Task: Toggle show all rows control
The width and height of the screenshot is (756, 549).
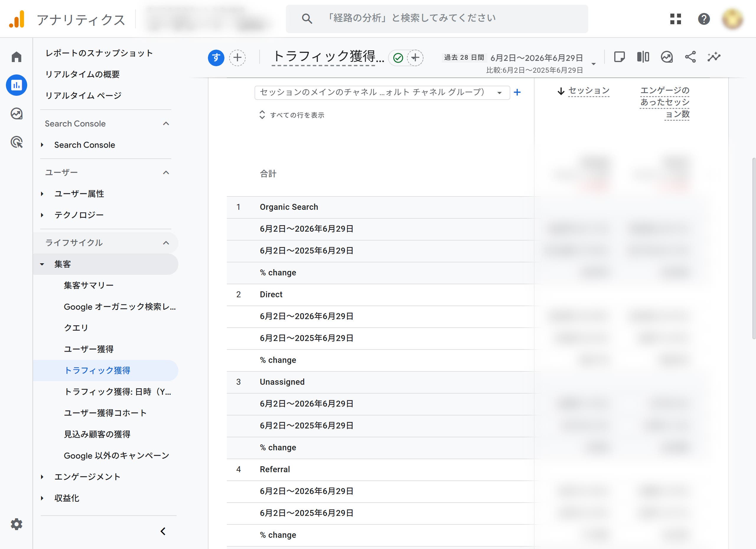Action: pos(292,115)
